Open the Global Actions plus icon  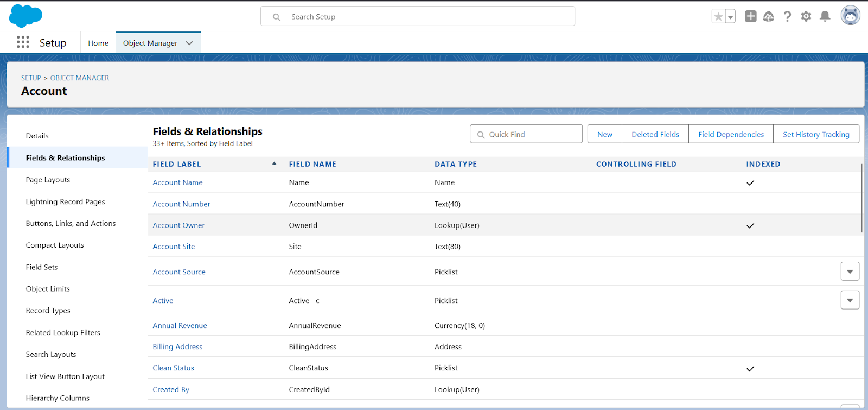click(x=751, y=16)
